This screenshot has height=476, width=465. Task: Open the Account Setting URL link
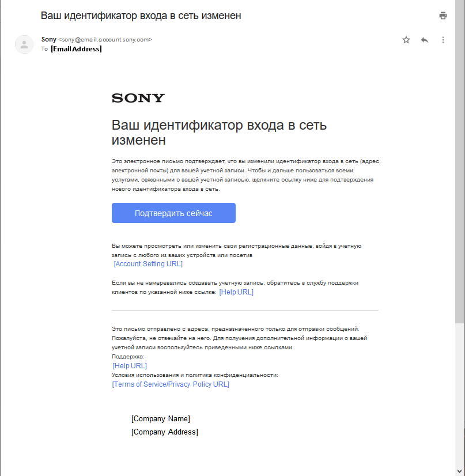coord(148,264)
